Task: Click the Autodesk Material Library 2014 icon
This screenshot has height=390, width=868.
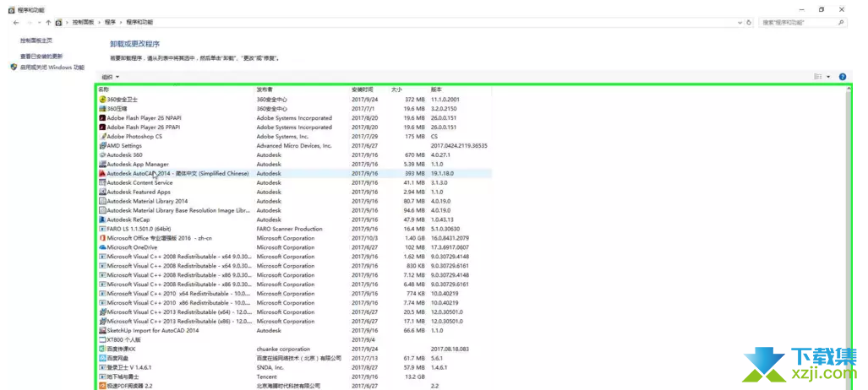Action: click(102, 202)
